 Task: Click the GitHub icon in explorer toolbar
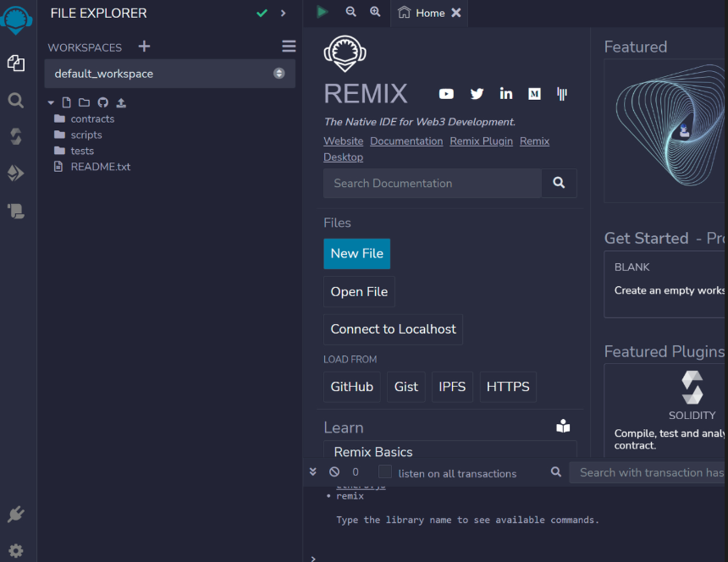[103, 102]
